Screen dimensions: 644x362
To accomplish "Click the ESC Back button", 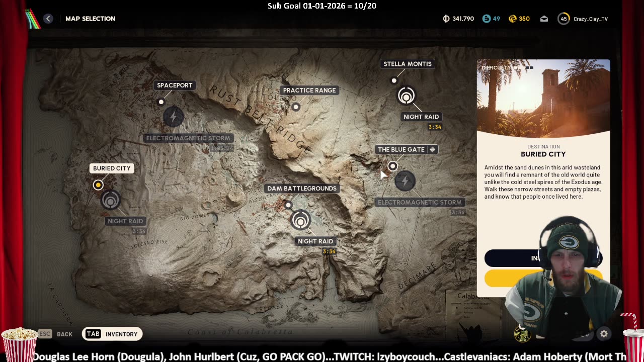I will [x=55, y=334].
